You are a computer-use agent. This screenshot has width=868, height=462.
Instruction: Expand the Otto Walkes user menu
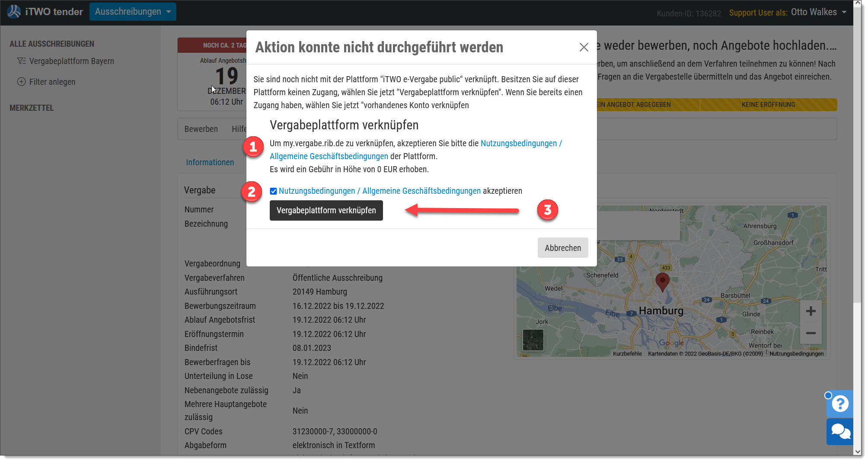(819, 12)
